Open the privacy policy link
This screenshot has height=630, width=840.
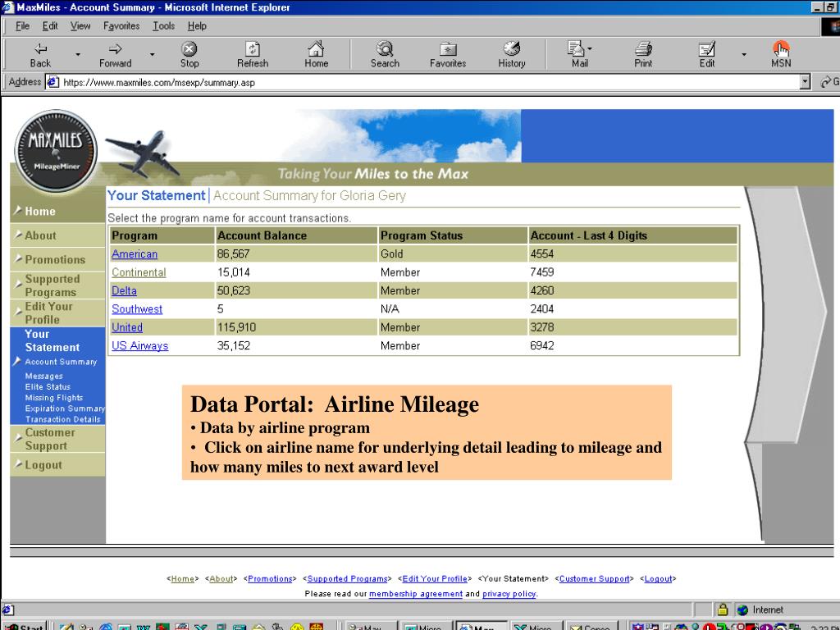509,594
